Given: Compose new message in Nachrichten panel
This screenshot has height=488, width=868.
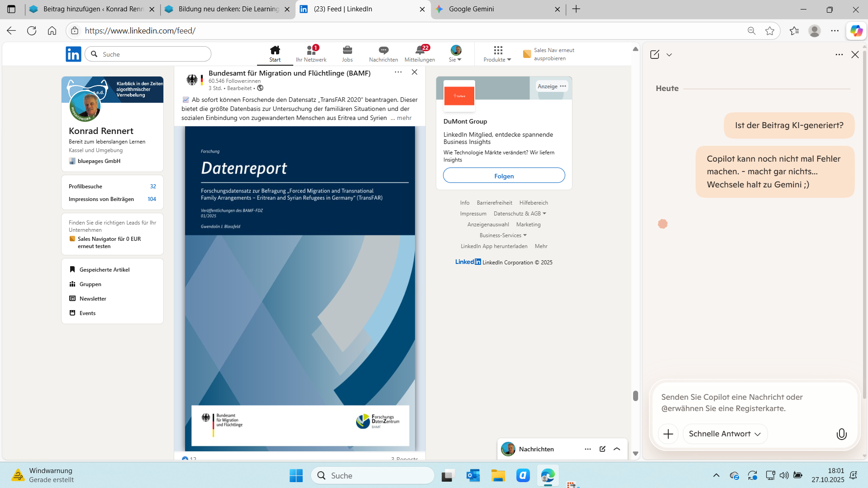Looking at the screenshot, I should (x=602, y=449).
